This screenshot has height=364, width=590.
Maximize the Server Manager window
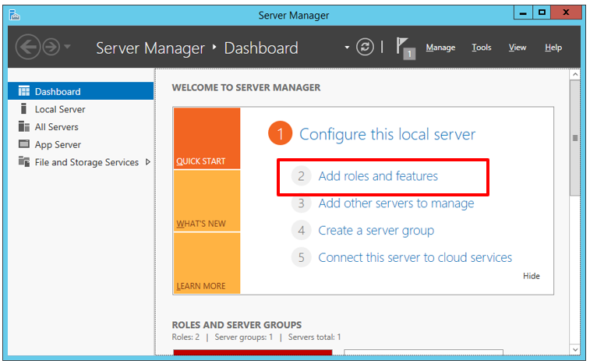tap(542, 12)
